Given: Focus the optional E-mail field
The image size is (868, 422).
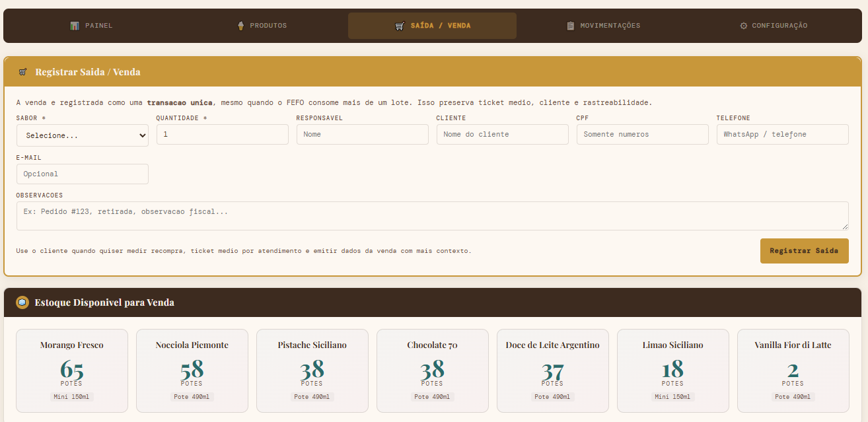Looking at the screenshot, I should click(x=83, y=174).
